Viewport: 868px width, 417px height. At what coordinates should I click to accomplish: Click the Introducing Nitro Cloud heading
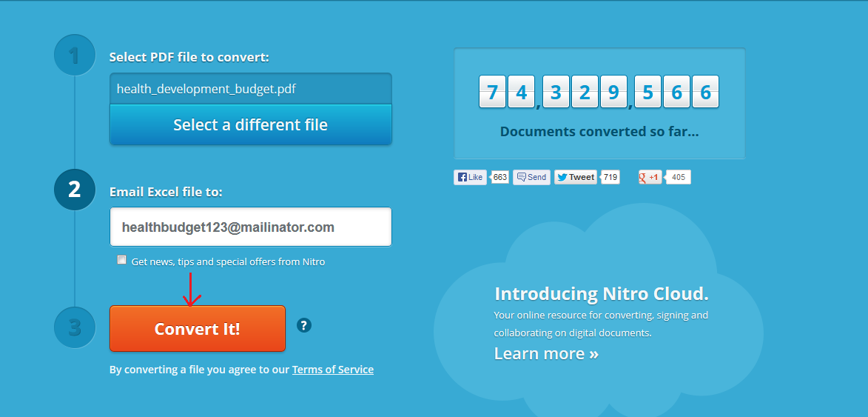coord(601,293)
